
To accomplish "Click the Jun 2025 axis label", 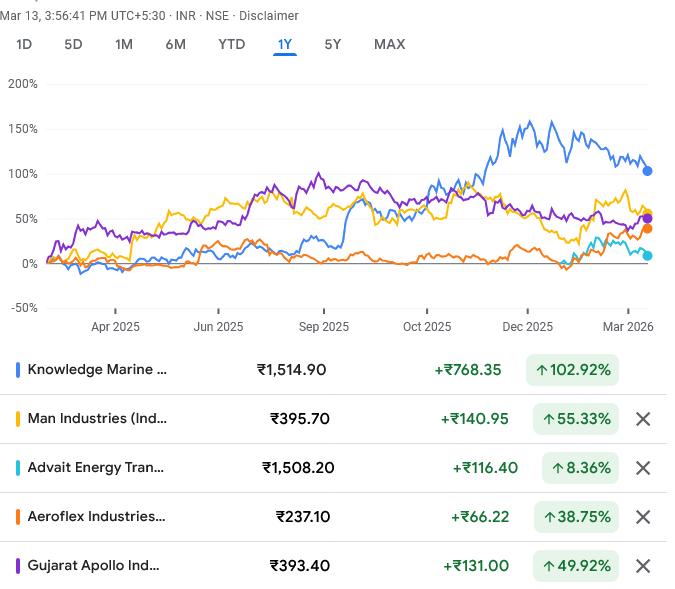I will click(x=218, y=327).
